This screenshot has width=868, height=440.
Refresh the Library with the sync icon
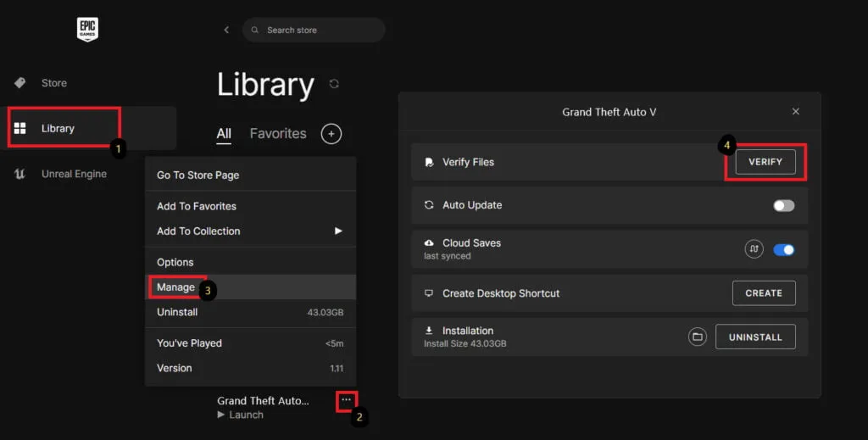click(334, 84)
